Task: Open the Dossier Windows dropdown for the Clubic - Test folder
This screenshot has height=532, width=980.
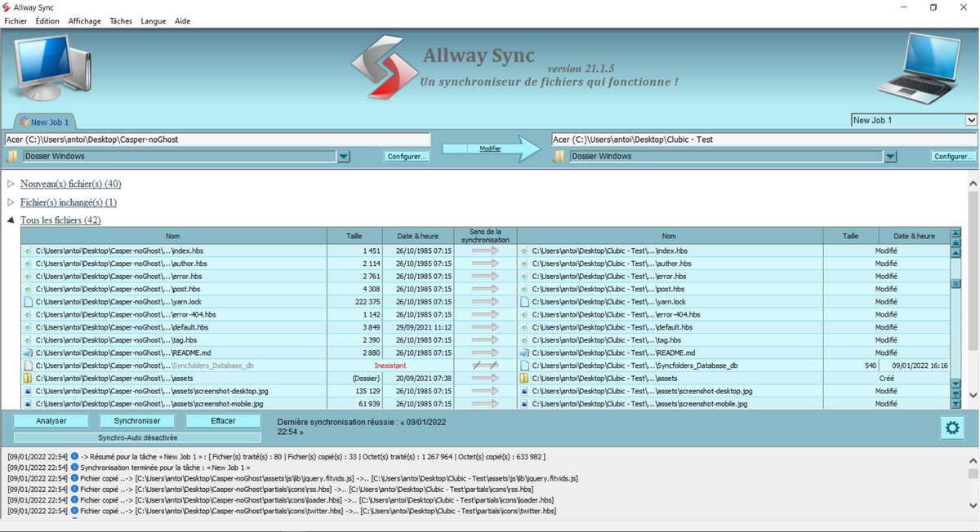Action: coord(890,157)
